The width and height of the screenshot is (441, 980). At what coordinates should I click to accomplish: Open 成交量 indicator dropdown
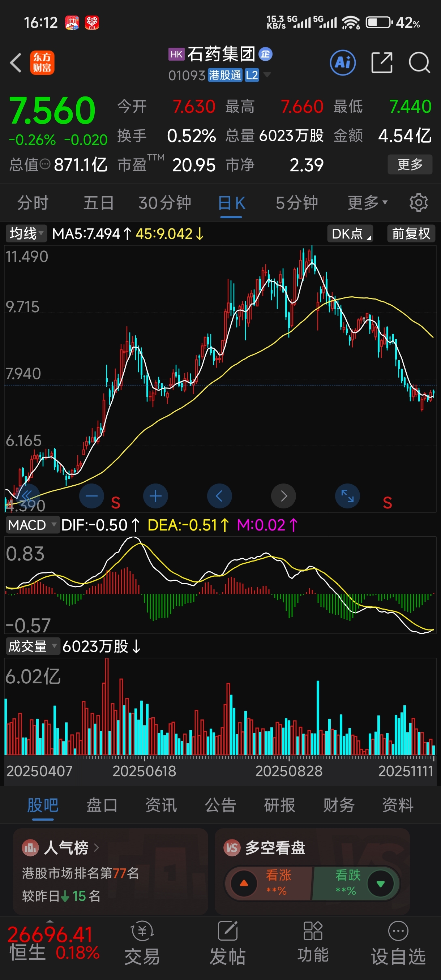click(33, 646)
